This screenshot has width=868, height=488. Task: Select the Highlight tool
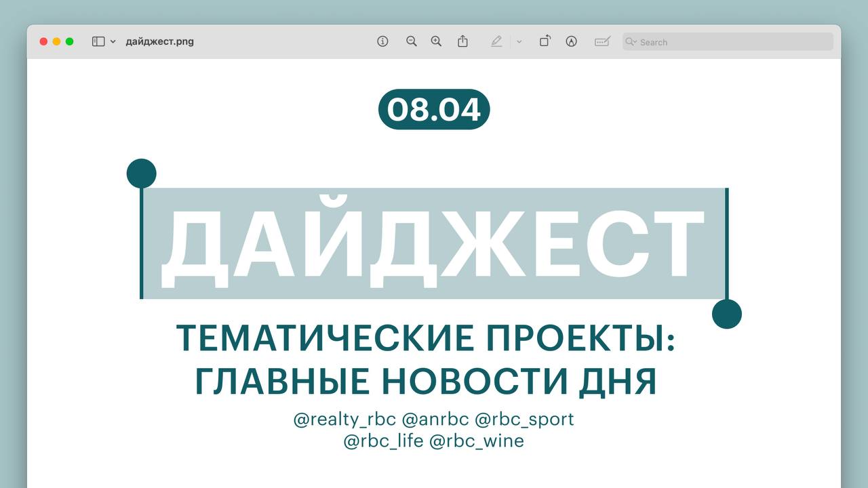496,41
